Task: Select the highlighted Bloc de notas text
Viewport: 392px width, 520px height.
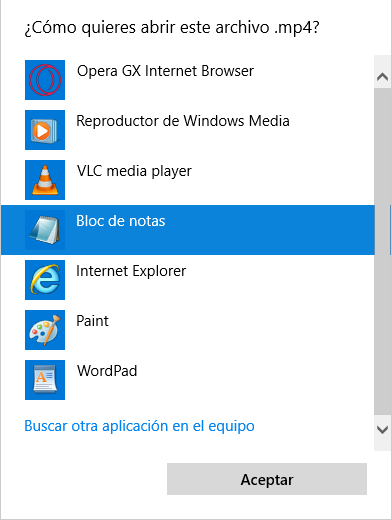Action: 121,221
